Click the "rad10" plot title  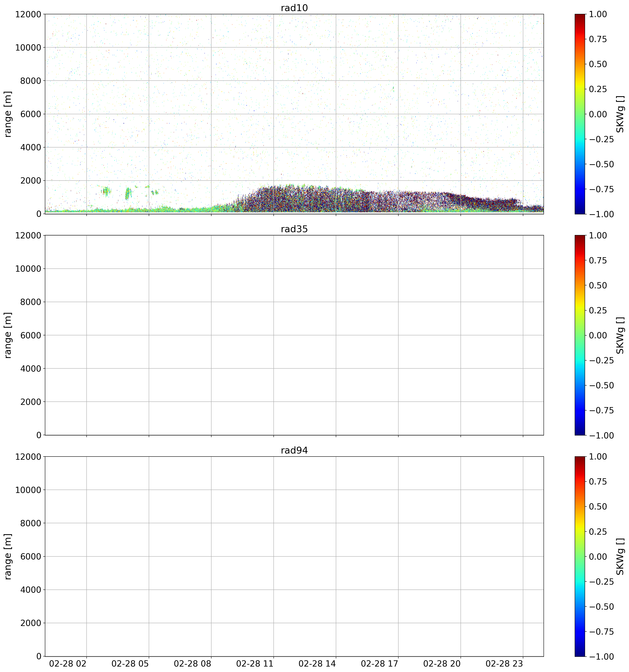pyautogui.click(x=294, y=8)
